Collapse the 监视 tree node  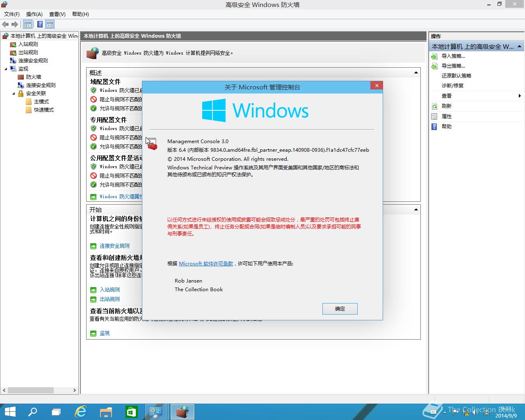coord(6,68)
